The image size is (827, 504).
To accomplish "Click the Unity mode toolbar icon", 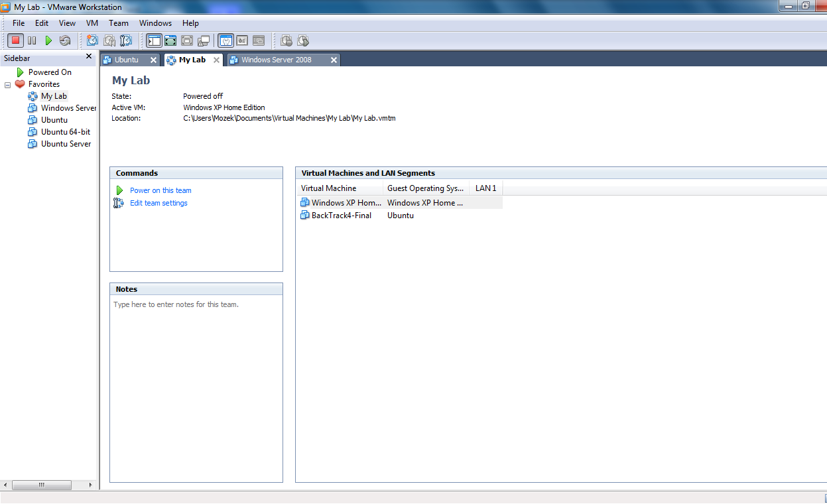I will pos(204,40).
